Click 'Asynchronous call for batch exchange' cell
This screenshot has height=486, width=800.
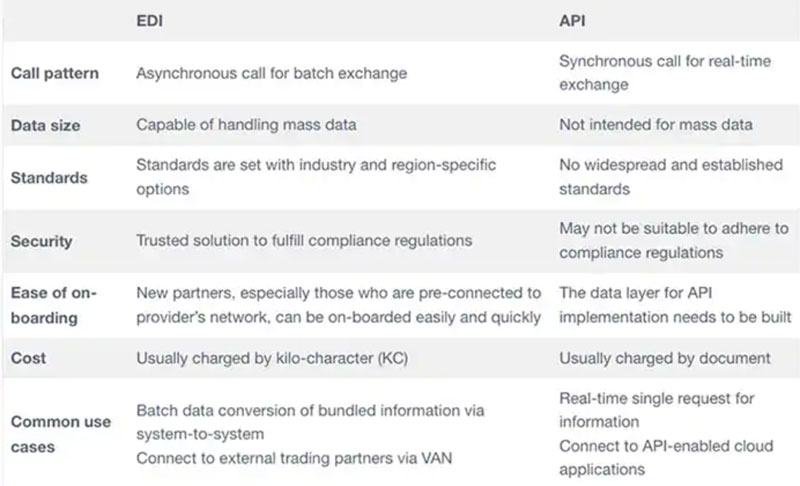[272, 72]
